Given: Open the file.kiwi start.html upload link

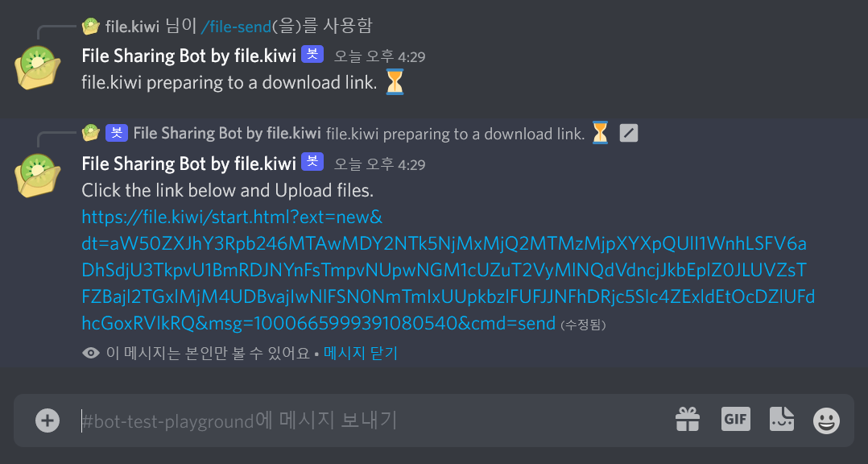Looking at the screenshot, I should pos(448,270).
